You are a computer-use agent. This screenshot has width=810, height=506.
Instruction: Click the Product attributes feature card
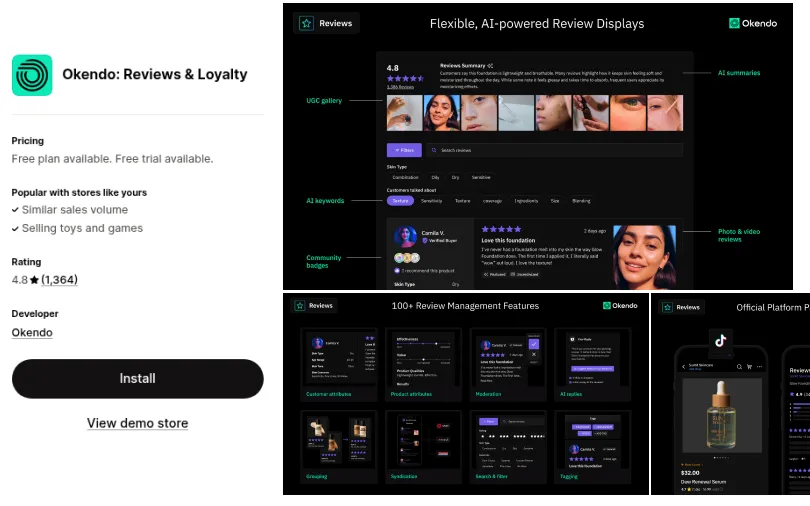(423, 365)
